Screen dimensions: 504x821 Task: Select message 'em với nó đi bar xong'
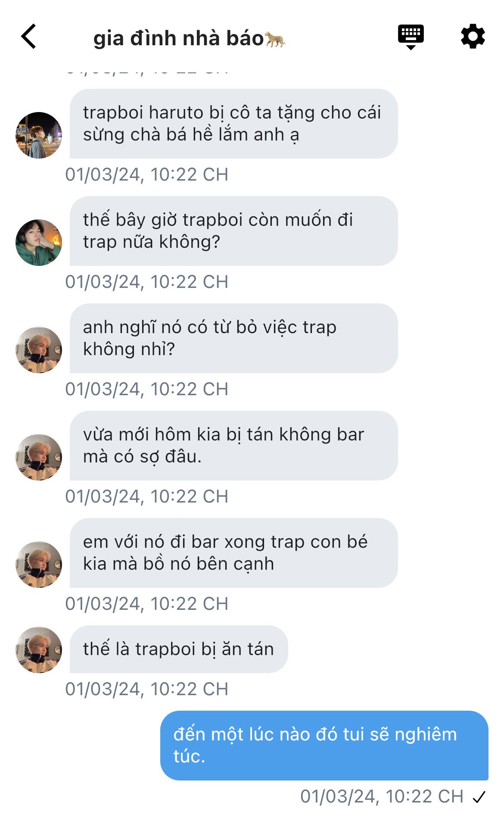(x=233, y=553)
